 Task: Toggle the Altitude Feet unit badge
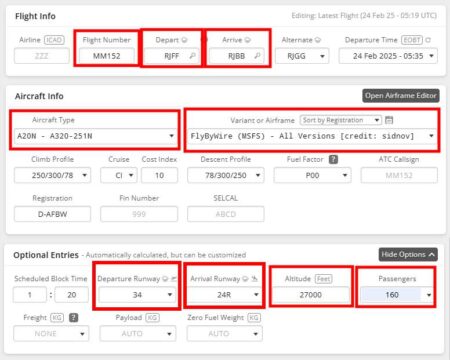323,279
